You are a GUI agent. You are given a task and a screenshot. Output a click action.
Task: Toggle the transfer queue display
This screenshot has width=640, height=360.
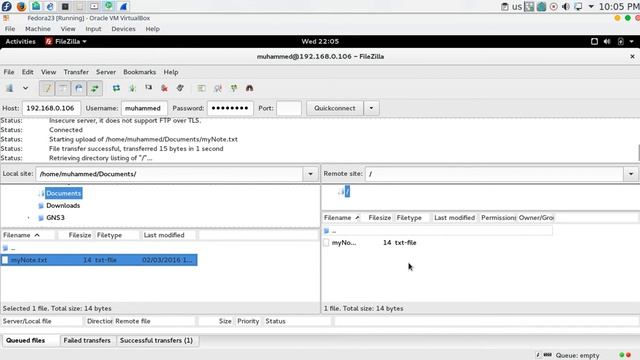click(x=95, y=88)
